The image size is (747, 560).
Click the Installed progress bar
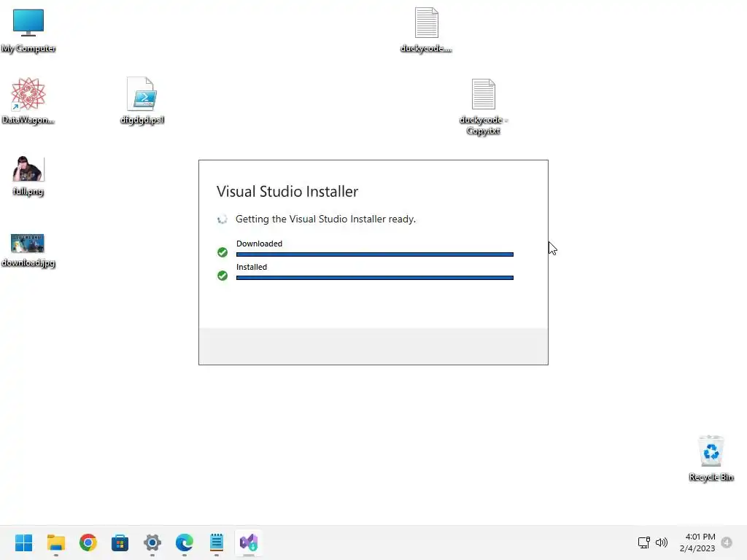pos(375,278)
